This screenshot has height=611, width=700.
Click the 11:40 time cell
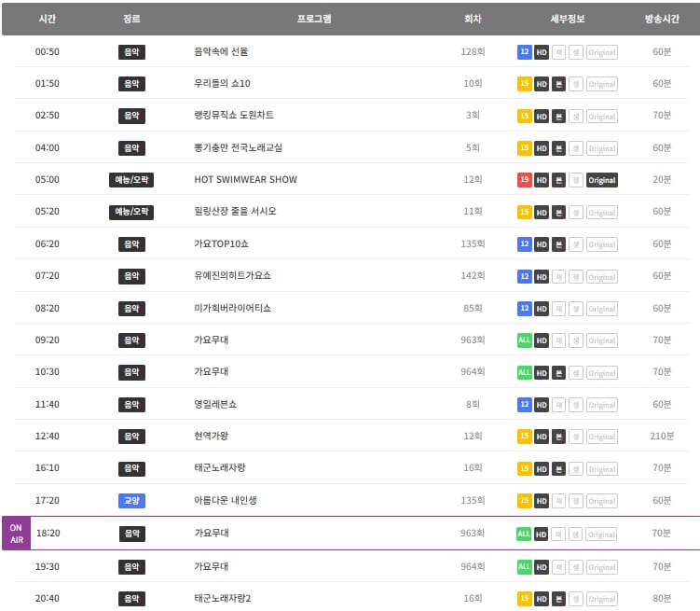point(47,404)
